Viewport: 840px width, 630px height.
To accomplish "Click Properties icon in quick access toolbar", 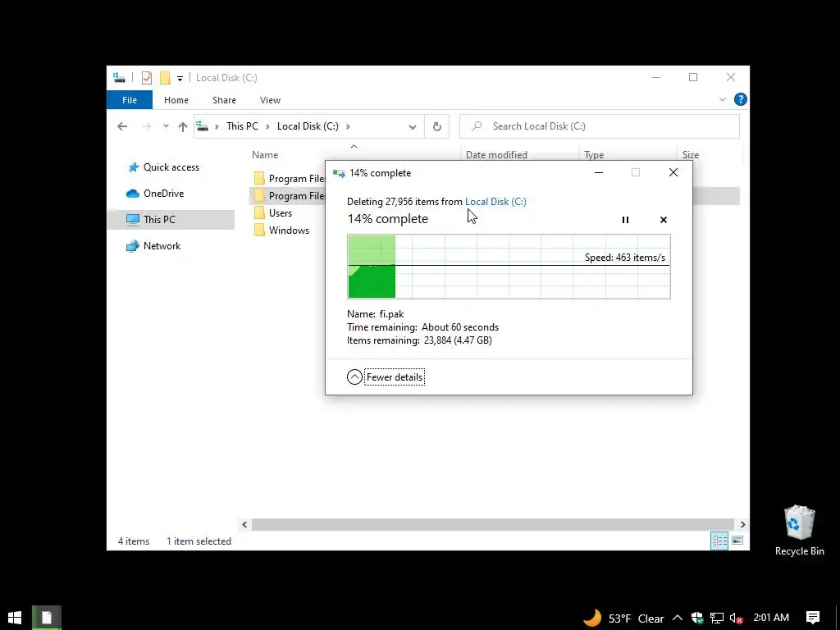I will (146, 78).
